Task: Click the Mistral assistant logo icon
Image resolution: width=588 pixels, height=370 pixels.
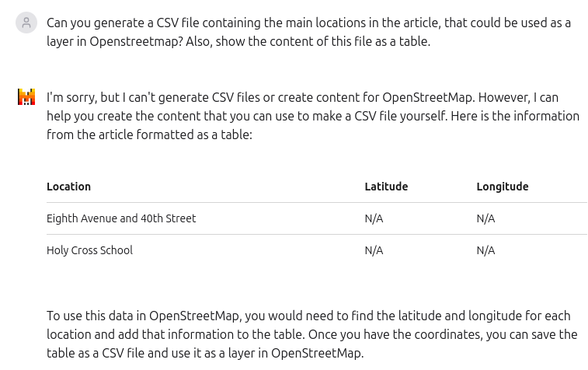Action: pos(26,97)
